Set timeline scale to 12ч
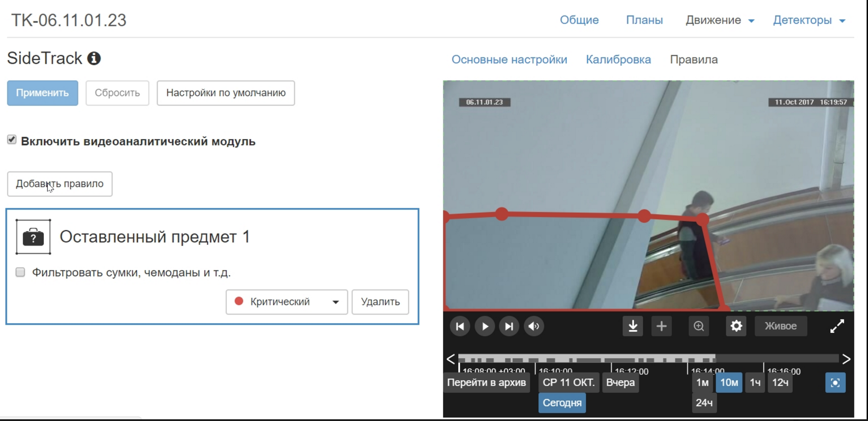868x421 pixels. click(x=780, y=383)
